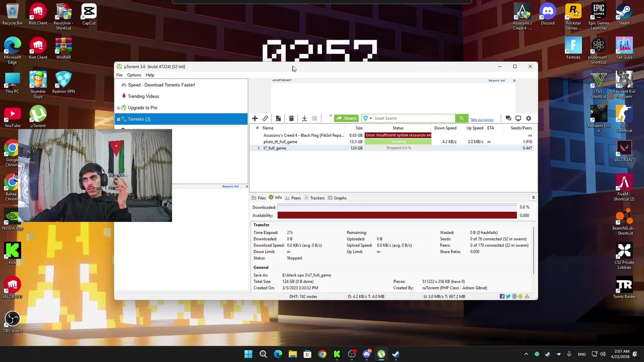This screenshot has width=644, height=362.
Task: Open the Fortnite desktop shortcut
Action: click(573, 49)
